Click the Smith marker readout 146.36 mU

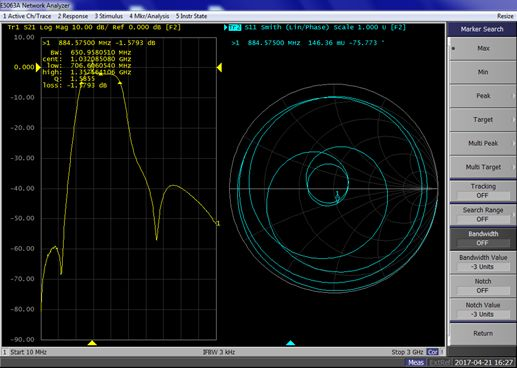tap(308, 43)
